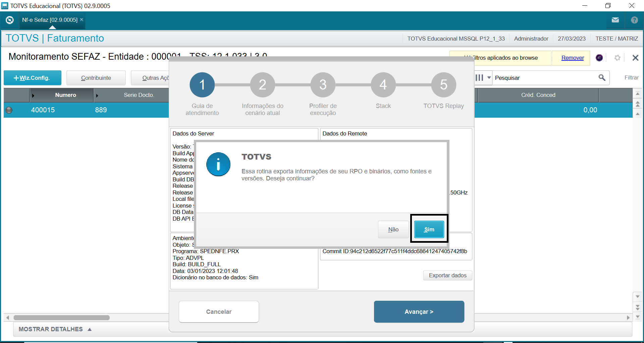
Task: Go to wizard step 4 Stack
Action: 383,85
